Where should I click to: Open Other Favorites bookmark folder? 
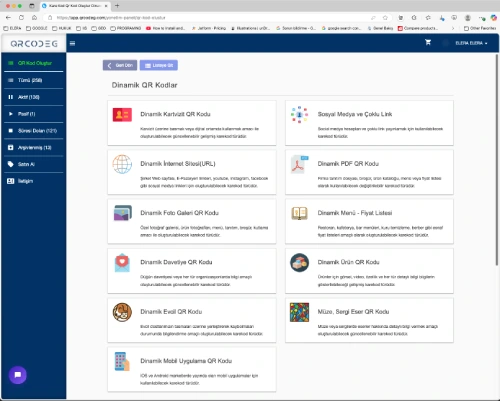pyautogui.click(x=480, y=28)
